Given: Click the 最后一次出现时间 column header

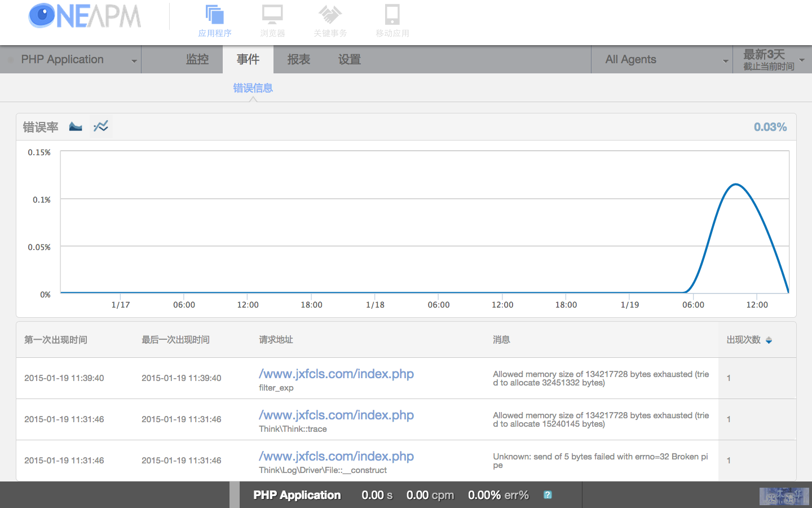Looking at the screenshot, I should (175, 340).
